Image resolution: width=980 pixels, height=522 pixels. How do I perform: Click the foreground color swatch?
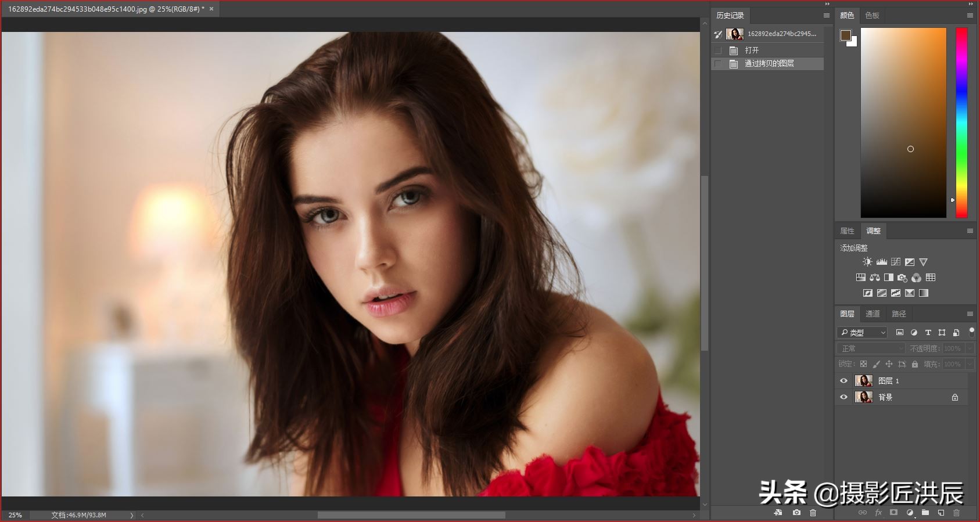pos(845,35)
